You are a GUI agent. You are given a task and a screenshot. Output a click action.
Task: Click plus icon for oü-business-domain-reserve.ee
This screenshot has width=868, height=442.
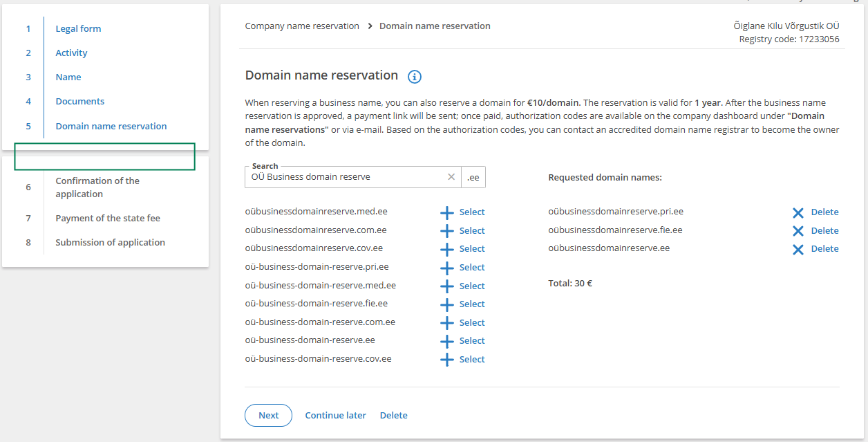point(447,341)
